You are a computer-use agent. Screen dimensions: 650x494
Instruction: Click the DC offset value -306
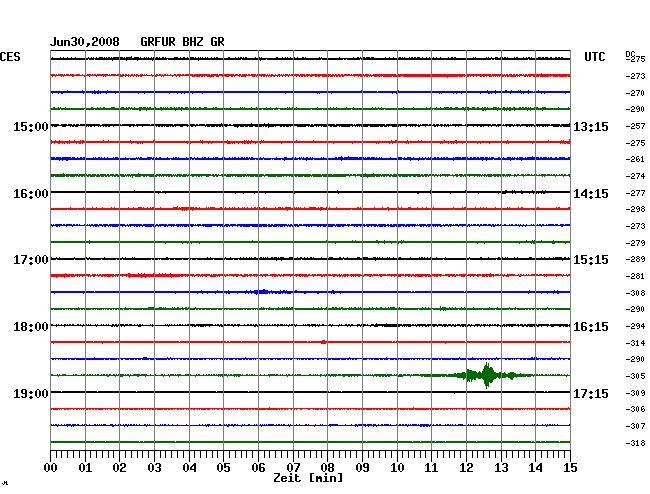[635, 409]
